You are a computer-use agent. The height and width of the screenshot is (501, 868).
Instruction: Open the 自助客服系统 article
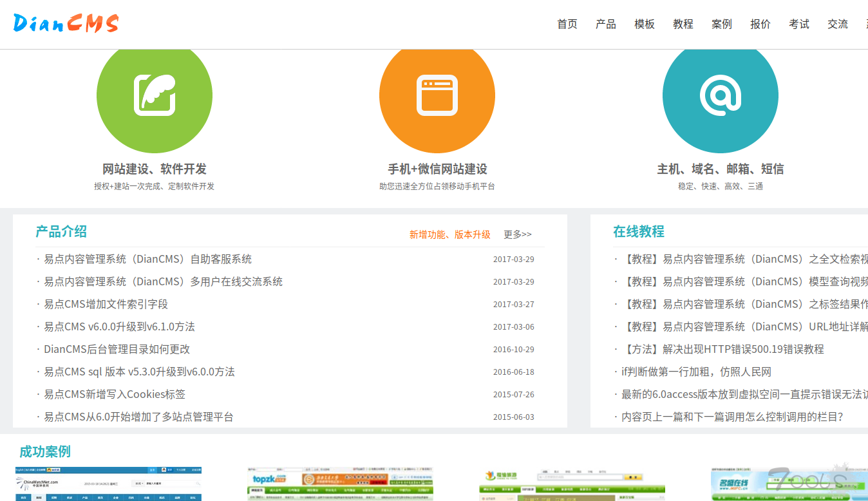[148, 259]
